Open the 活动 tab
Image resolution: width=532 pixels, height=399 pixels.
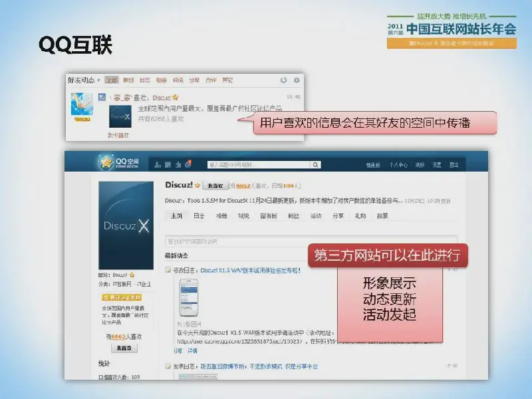point(316,215)
